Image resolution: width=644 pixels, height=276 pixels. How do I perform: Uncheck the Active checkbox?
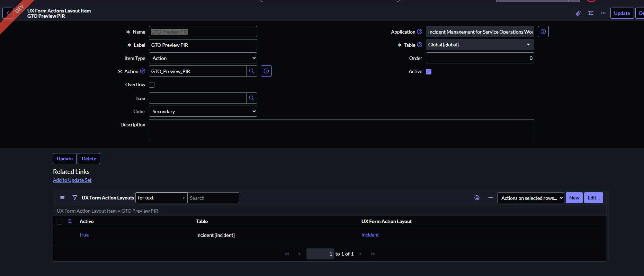(429, 72)
